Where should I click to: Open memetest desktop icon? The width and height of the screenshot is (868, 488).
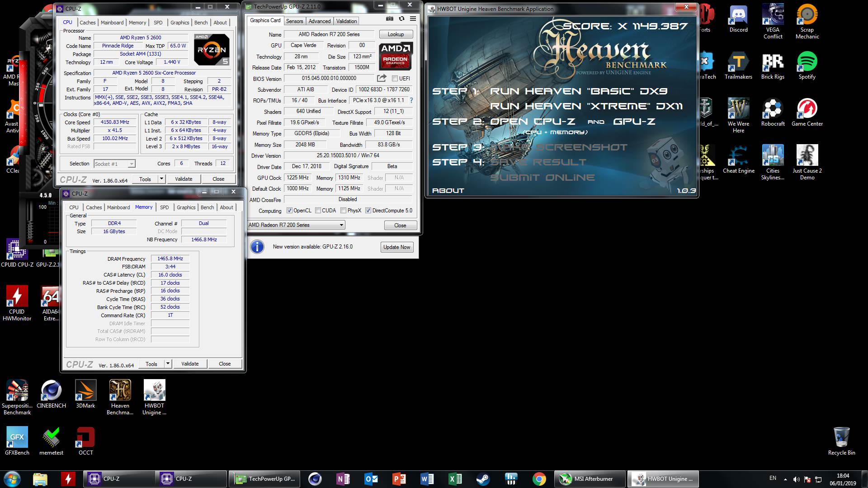pos(51,441)
